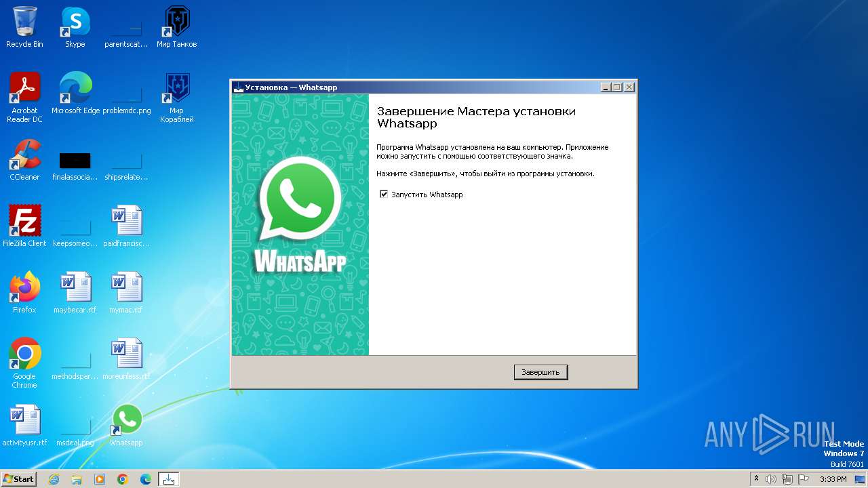Image resolution: width=868 pixels, height=488 pixels.
Task: Launch the Мир Кораблей shortcut
Action: point(177,98)
